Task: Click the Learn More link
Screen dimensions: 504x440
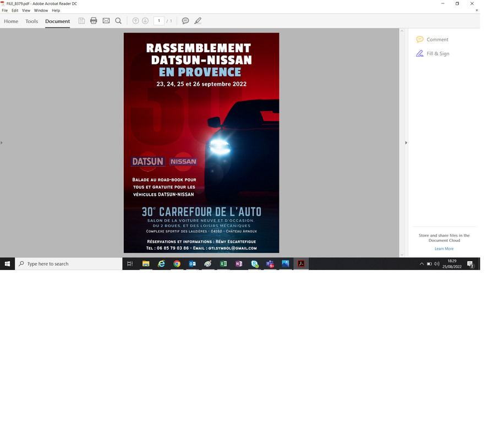Action: (x=444, y=249)
